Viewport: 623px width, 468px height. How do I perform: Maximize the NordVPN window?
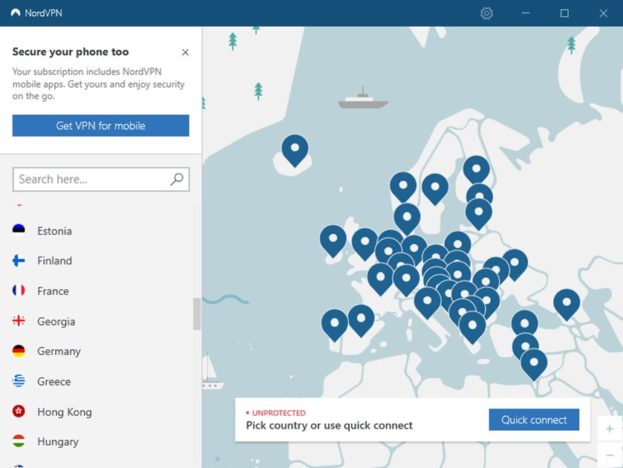click(564, 13)
